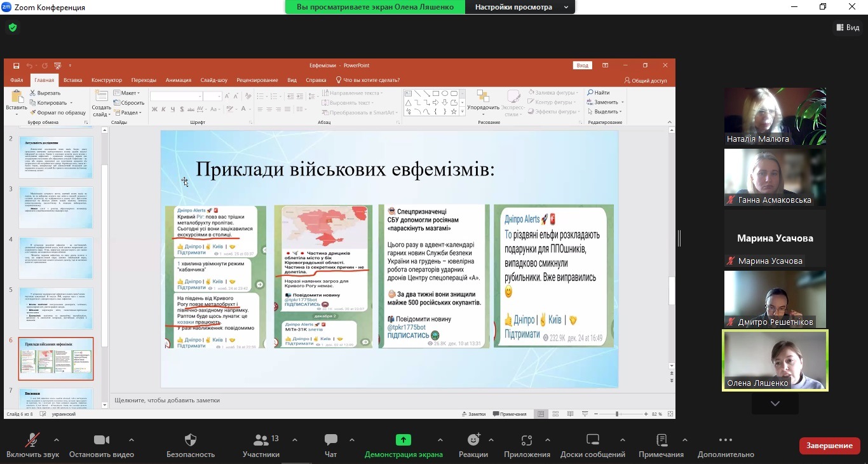Select Наталія Малюга video thumbnail

click(775, 116)
